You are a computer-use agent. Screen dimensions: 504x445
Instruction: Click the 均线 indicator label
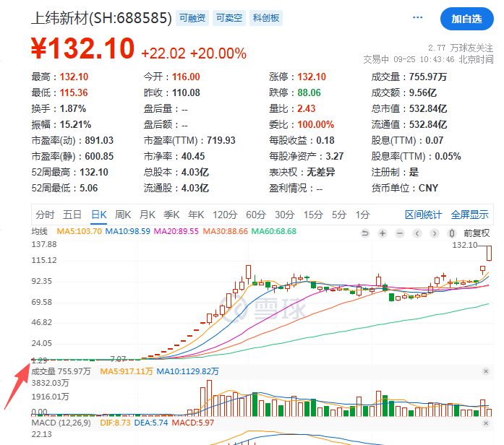tap(39, 231)
